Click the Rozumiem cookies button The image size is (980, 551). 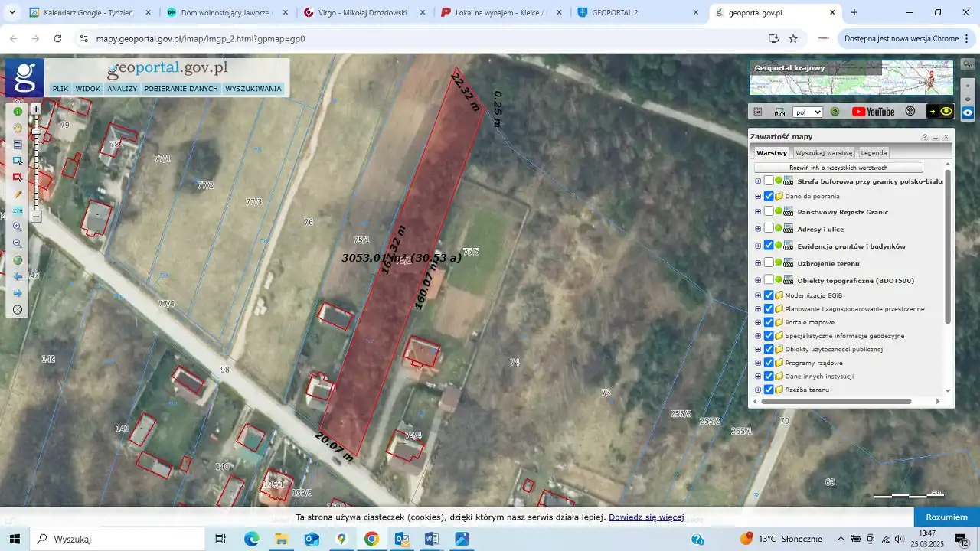click(946, 517)
